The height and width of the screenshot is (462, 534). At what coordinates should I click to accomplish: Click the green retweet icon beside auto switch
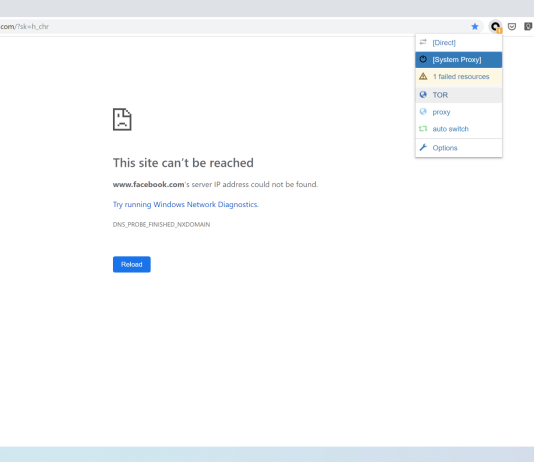click(x=423, y=129)
